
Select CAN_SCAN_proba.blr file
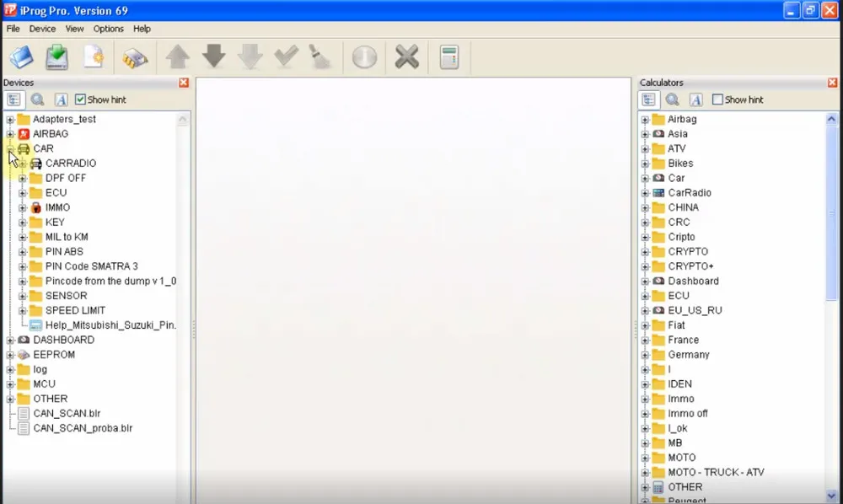click(x=83, y=428)
